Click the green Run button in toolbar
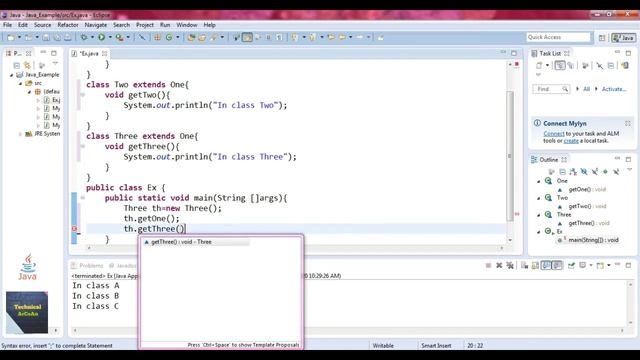The image size is (640, 360). point(101,37)
